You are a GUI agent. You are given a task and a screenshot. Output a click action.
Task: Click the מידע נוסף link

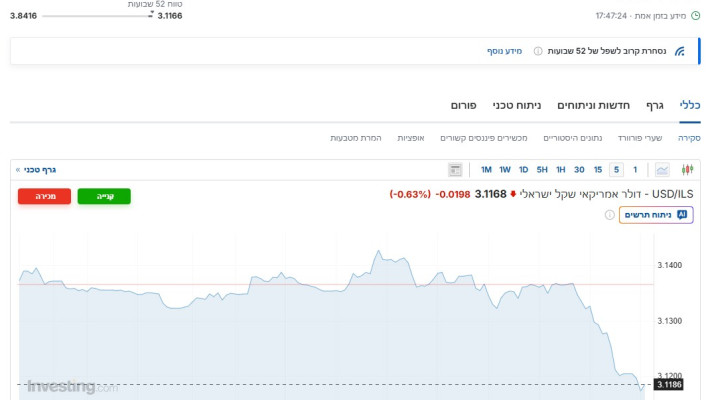[x=503, y=51]
